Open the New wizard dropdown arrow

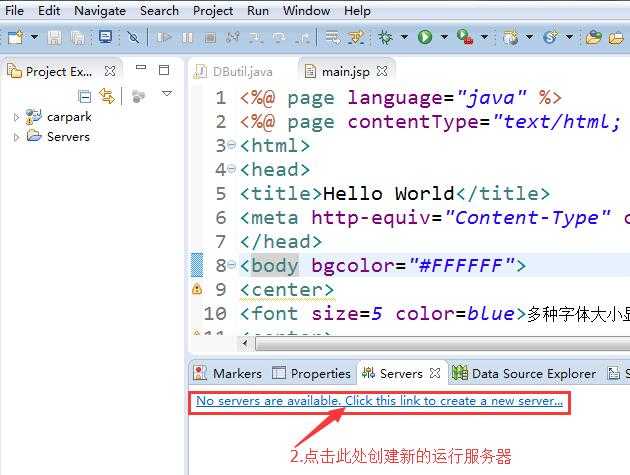tap(35, 37)
